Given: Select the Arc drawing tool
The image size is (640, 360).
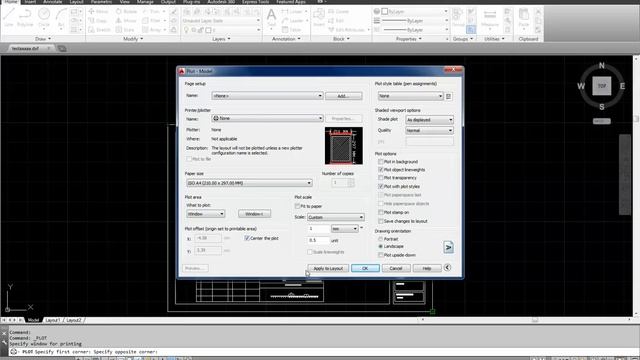Looking at the screenshot, I should click(61, 18).
